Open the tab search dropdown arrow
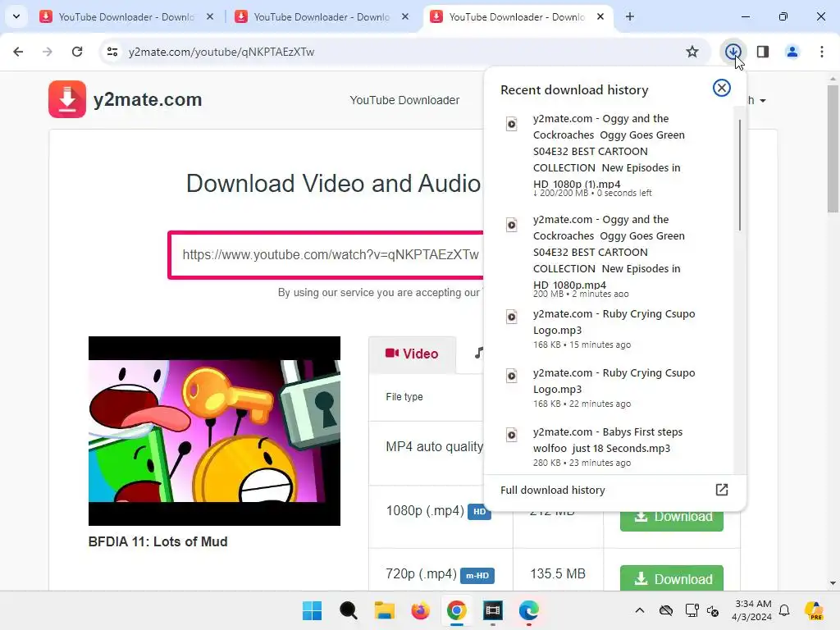The image size is (840, 630). tap(16, 16)
